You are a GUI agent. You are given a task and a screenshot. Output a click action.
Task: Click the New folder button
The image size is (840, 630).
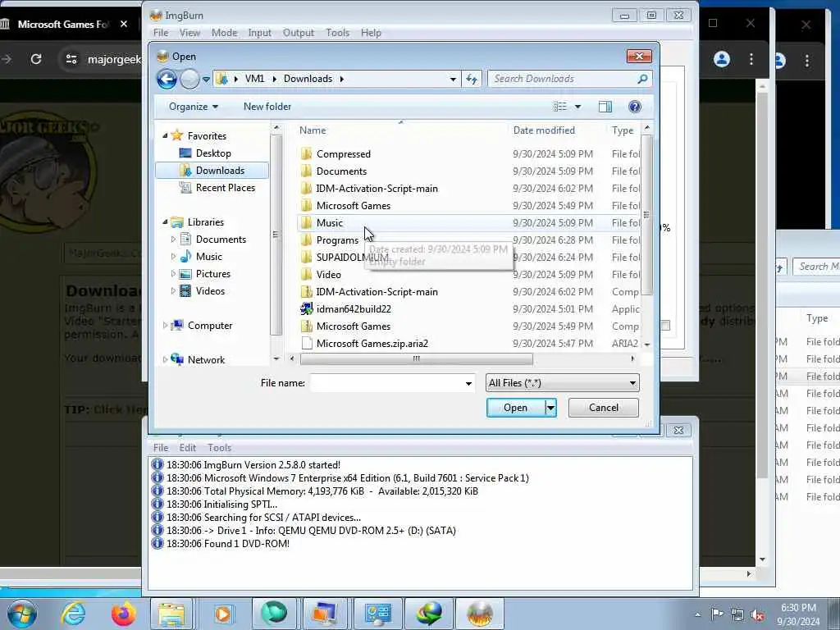(267, 107)
